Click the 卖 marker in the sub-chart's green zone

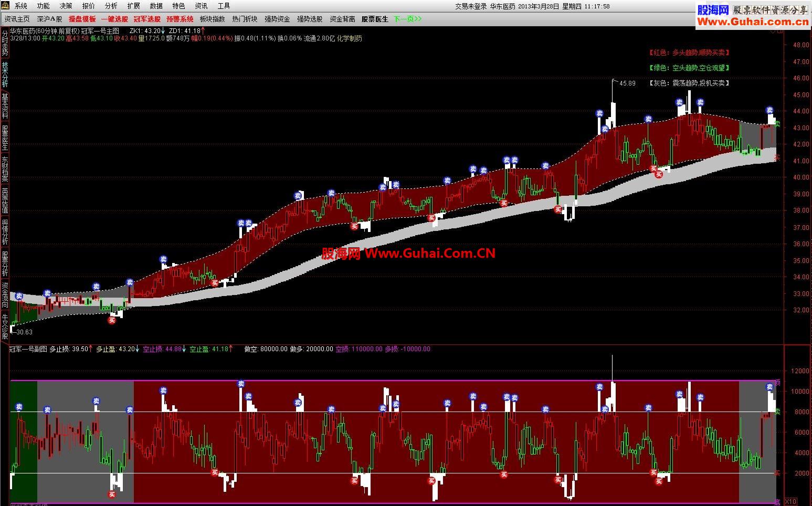[x=19, y=407]
